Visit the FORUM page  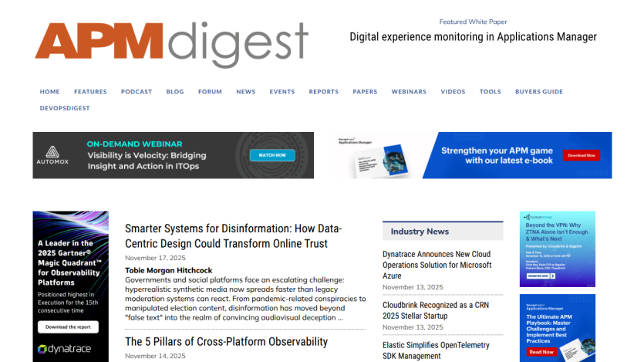tap(210, 92)
